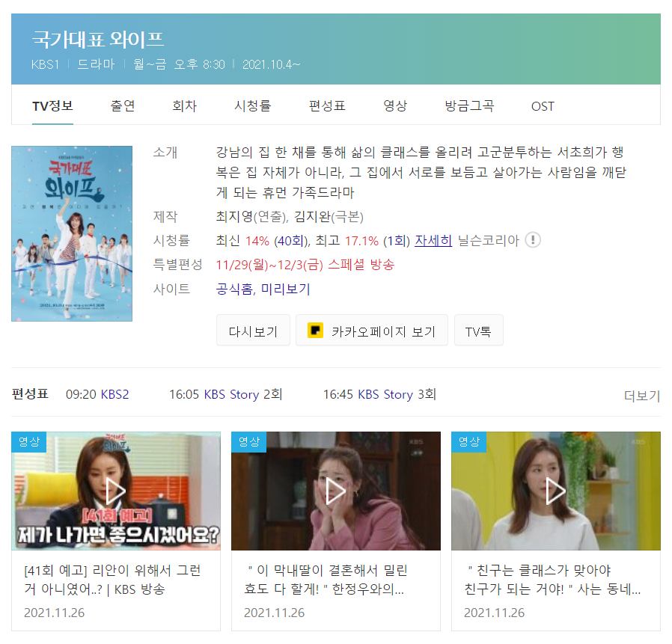Open the 출연 tab
Image resolution: width=672 pixels, height=644 pixels.
point(123,105)
